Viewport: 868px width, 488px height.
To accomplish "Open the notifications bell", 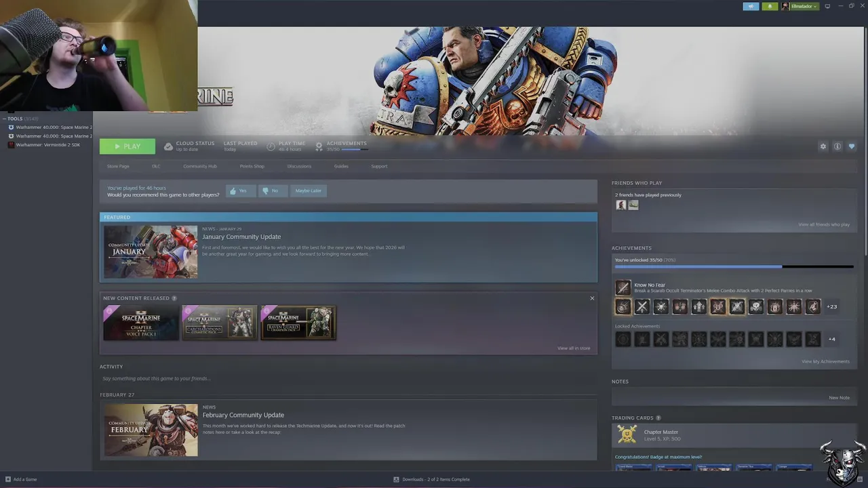I will click(x=770, y=6).
